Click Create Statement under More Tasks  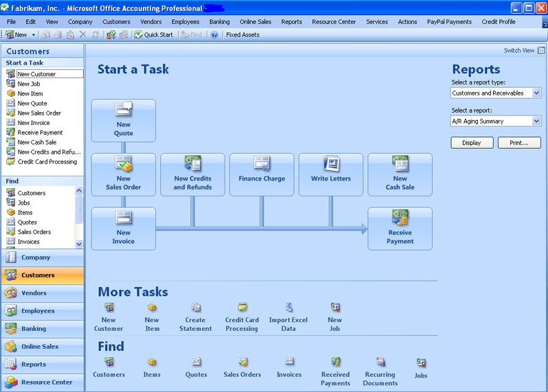(x=195, y=317)
